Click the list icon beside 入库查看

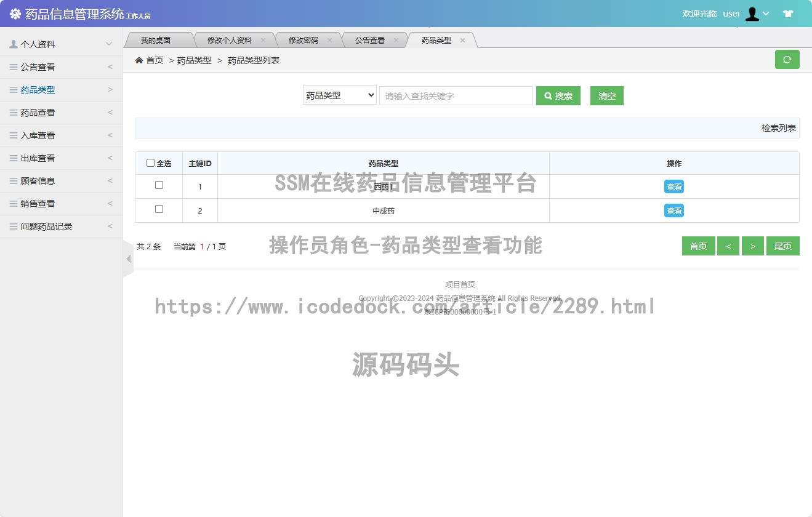click(x=14, y=135)
